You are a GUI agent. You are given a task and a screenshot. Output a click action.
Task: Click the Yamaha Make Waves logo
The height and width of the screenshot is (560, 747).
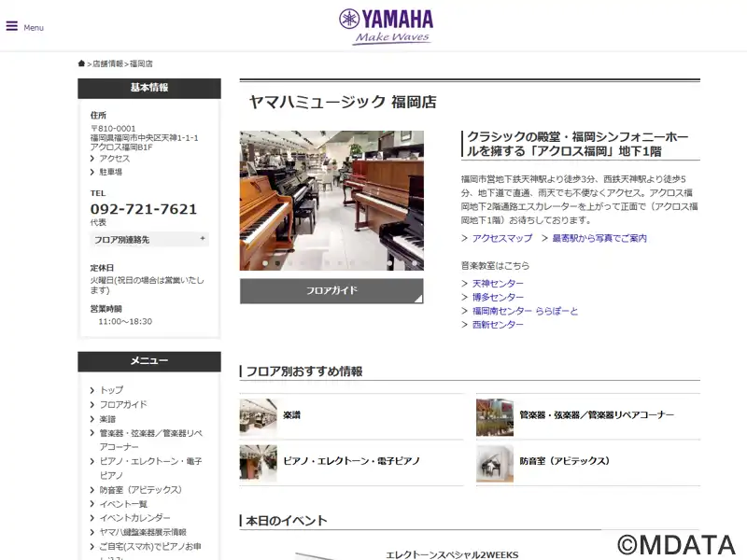click(x=387, y=27)
